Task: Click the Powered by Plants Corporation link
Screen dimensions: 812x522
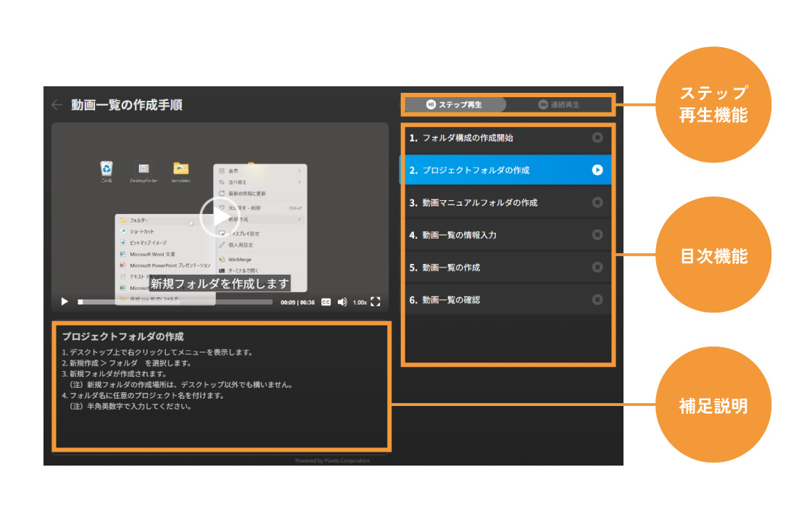Action: coord(332,460)
